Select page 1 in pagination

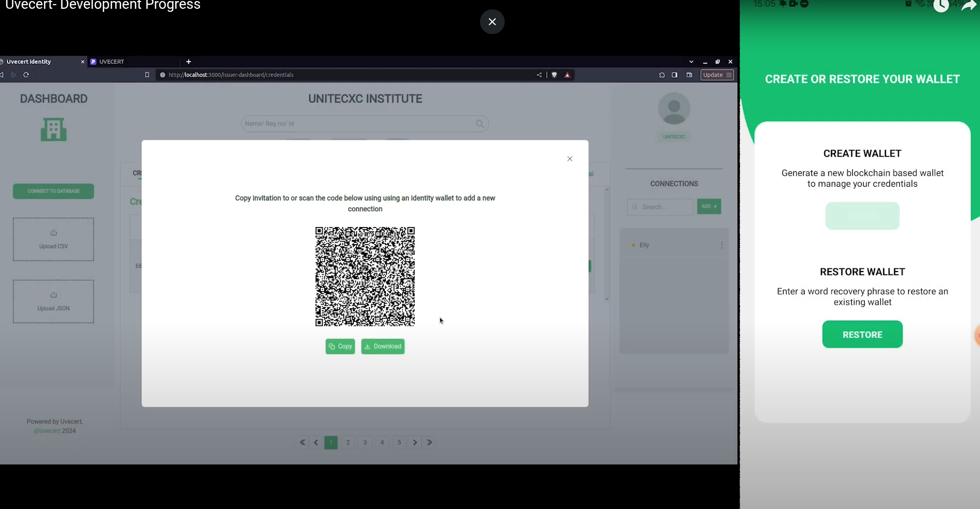(331, 443)
